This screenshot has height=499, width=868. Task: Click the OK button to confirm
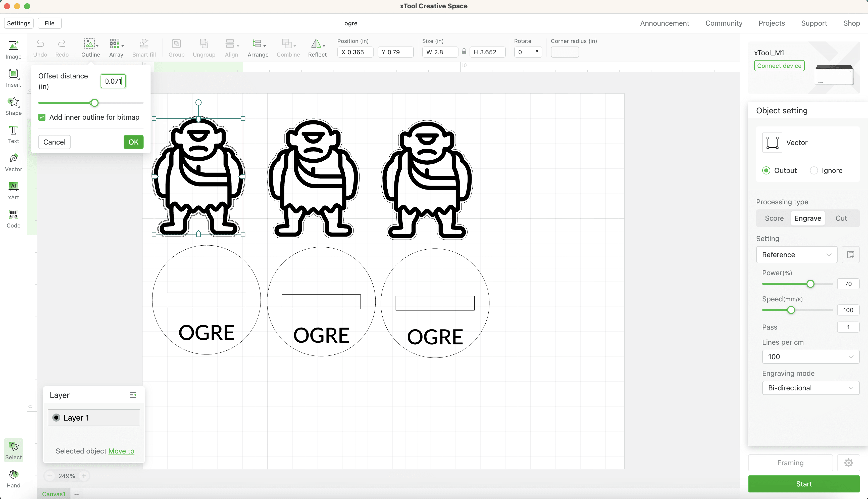click(x=134, y=142)
